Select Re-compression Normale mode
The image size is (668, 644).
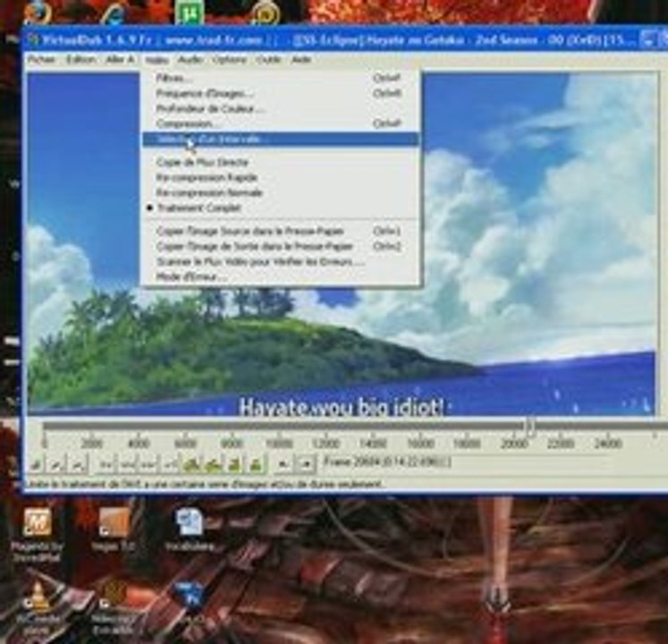click(x=281, y=192)
